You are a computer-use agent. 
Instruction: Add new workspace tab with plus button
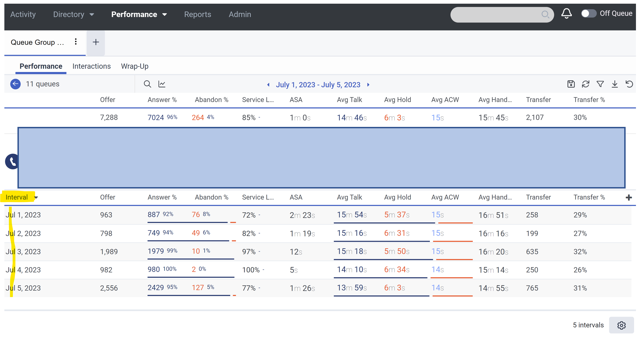pyautogui.click(x=96, y=42)
